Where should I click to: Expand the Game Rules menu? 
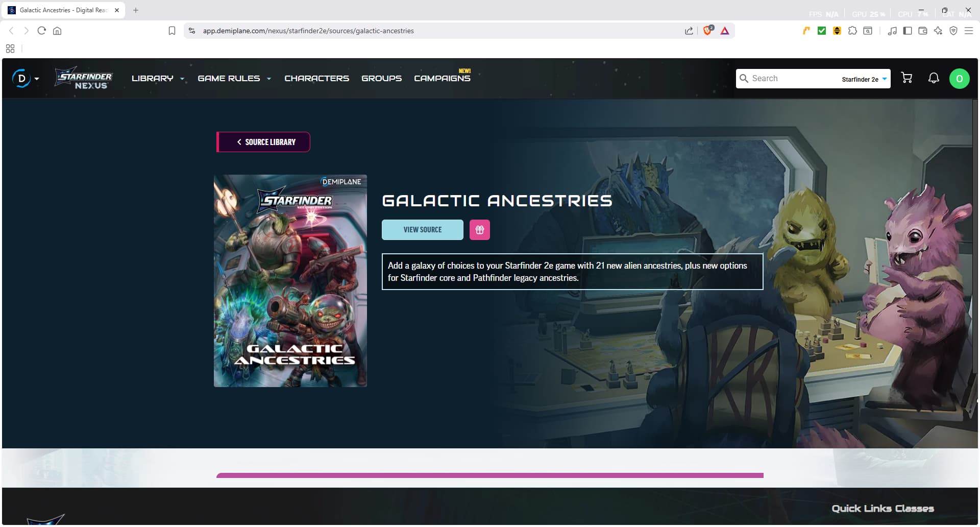[234, 79]
